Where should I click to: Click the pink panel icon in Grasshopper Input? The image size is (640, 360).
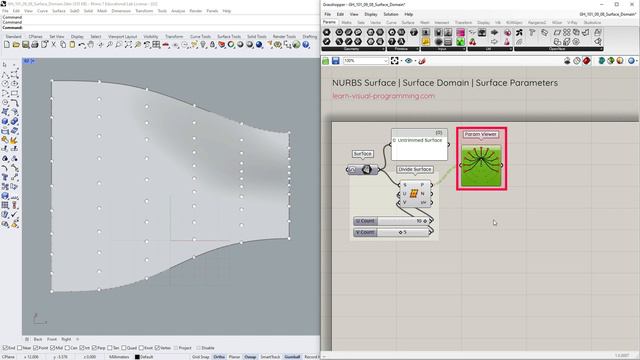pos(460,32)
